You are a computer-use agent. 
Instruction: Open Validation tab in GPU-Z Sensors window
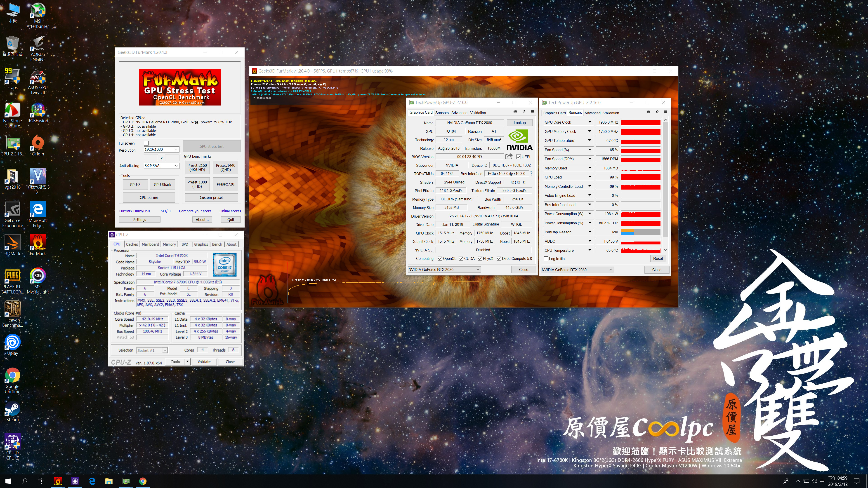(611, 113)
